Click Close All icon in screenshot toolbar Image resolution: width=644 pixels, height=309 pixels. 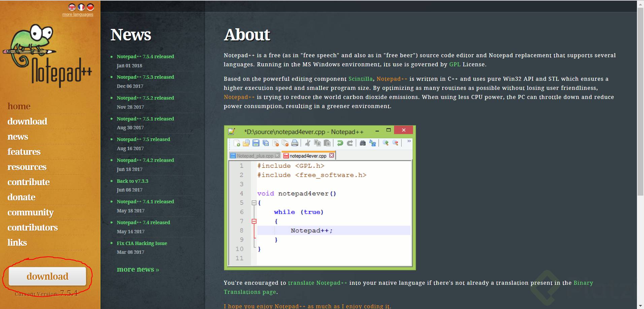click(x=285, y=143)
